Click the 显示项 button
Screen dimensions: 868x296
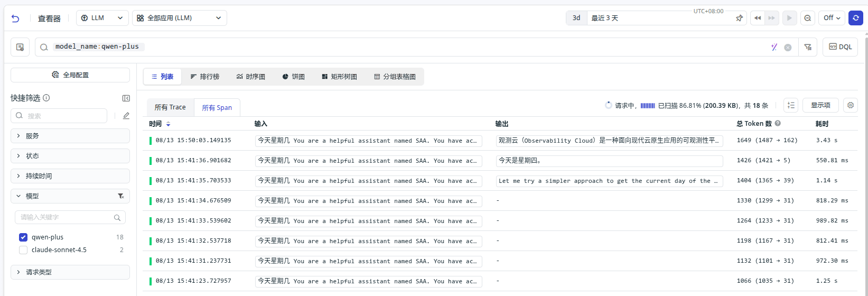pyautogui.click(x=820, y=105)
